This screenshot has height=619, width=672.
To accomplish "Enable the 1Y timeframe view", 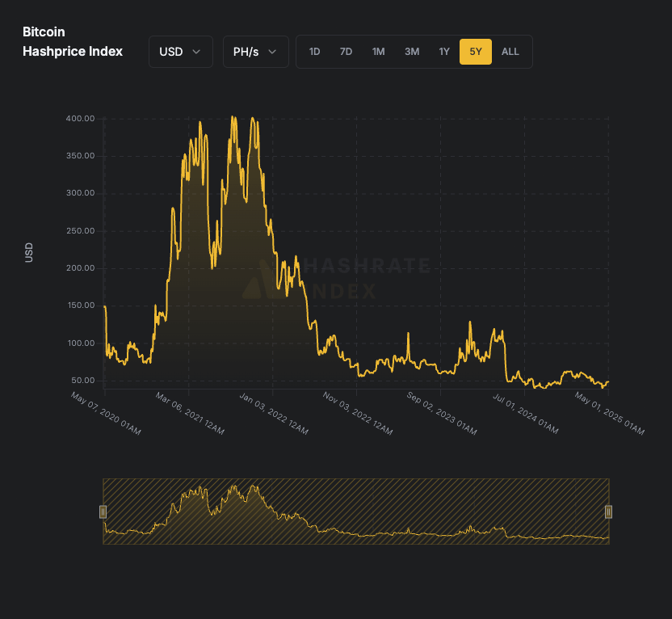I will coord(443,51).
